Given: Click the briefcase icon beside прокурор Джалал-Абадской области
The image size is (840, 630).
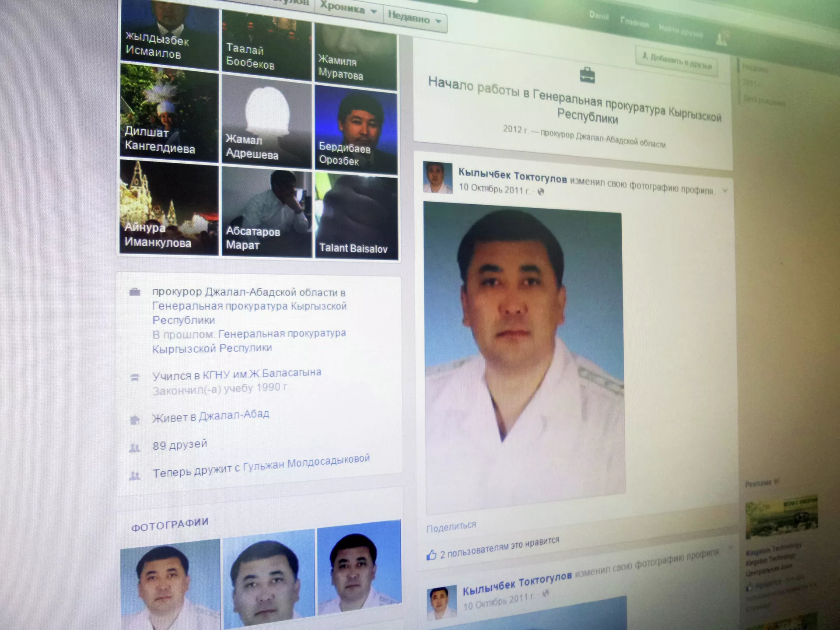Looking at the screenshot, I should pyautogui.click(x=135, y=292).
